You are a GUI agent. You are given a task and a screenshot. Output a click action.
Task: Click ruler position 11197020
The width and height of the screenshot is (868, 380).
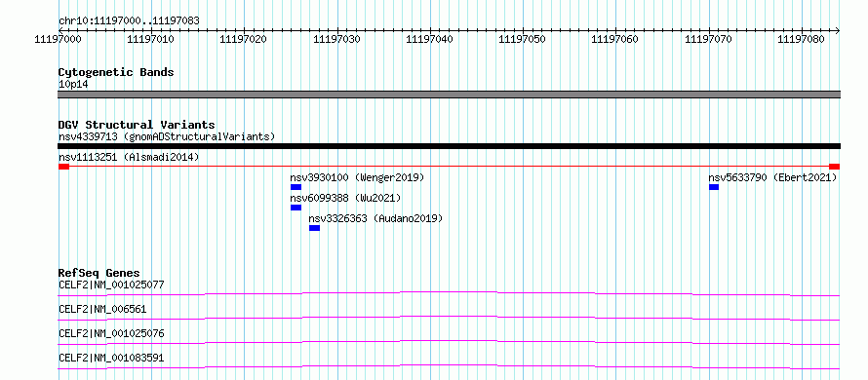pos(244,39)
